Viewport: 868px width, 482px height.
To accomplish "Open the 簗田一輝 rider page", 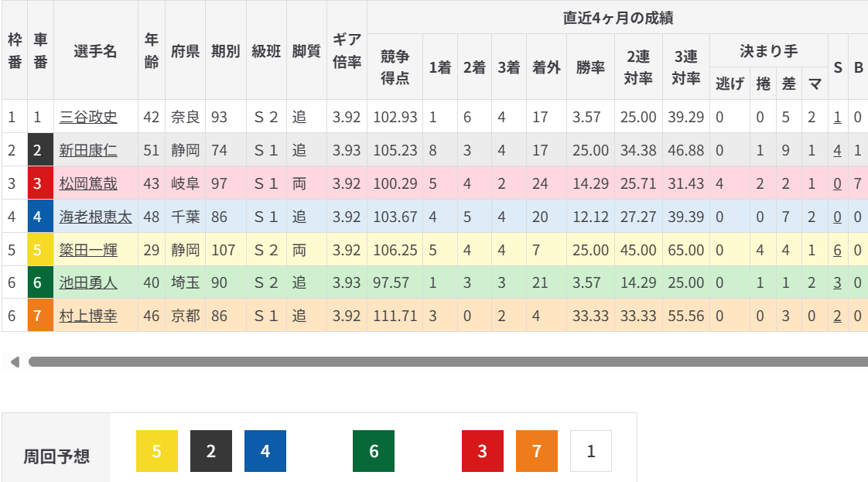I will pos(88,250).
